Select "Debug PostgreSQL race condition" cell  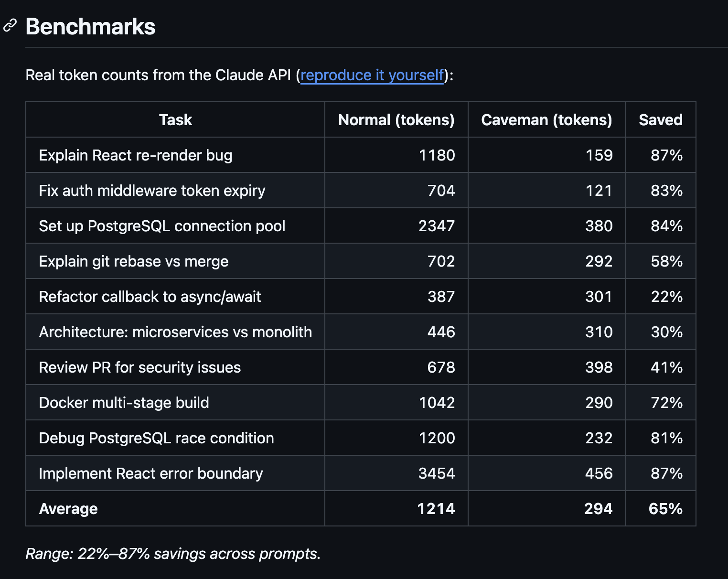[157, 438]
